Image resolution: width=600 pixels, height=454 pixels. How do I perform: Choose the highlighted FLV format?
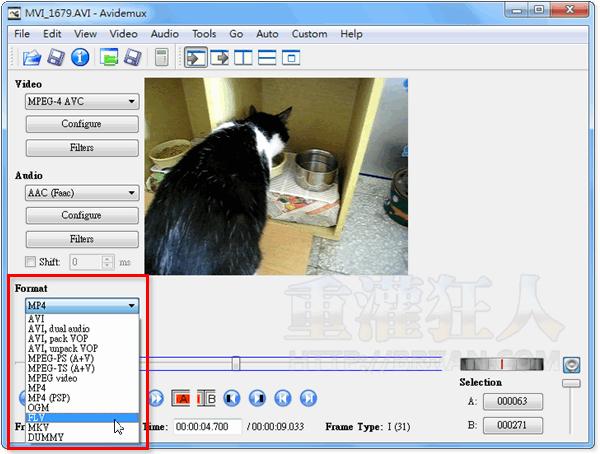(x=82, y=418)
